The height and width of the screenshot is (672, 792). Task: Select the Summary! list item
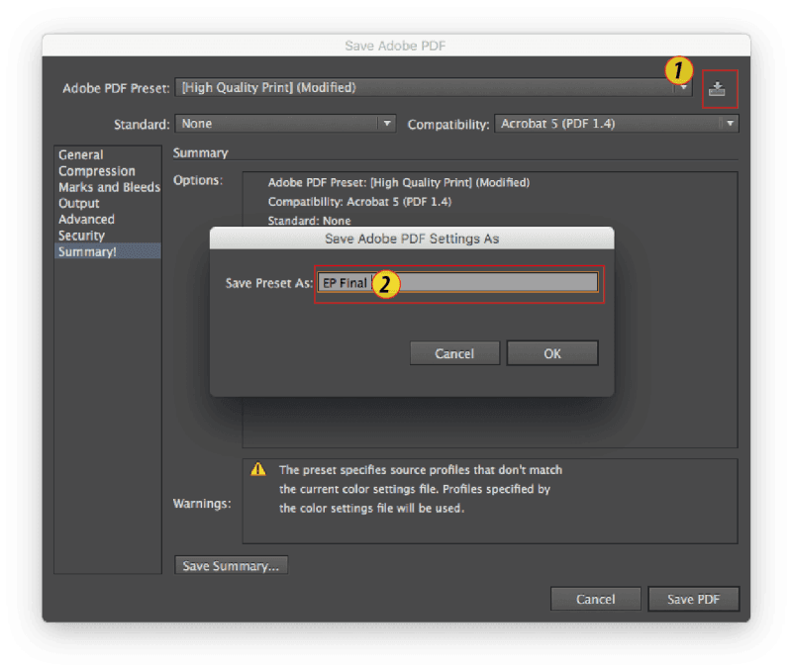pos(87,251)
